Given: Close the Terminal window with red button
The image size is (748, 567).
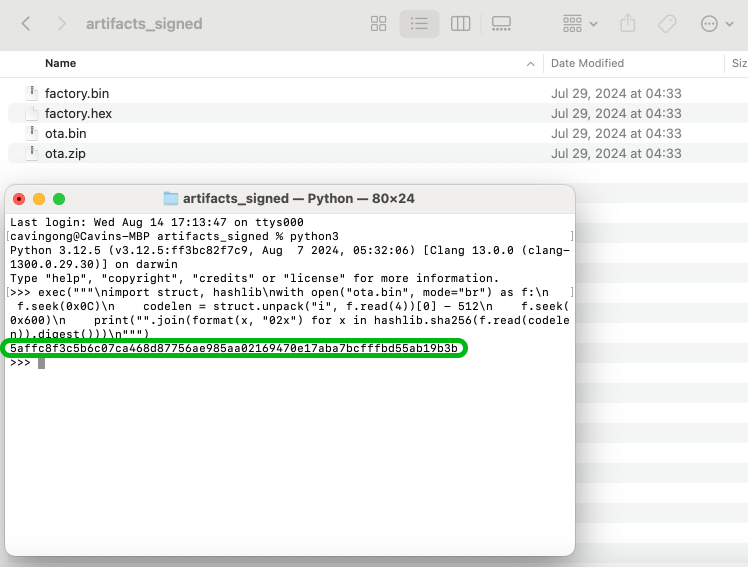Looking at the screenshot, I should pyautogui.click(x=19, y=199).
